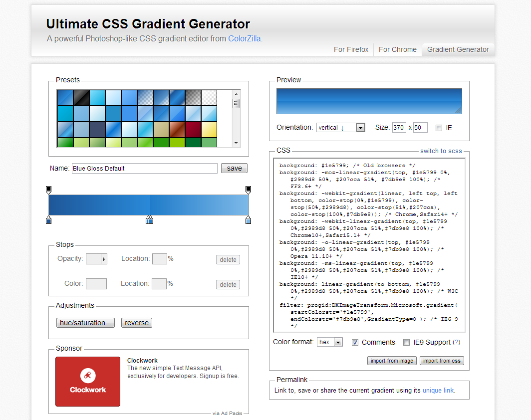
Task: Open the Color format dropdown
Action: pyautogui.click(x=330, y=342)
